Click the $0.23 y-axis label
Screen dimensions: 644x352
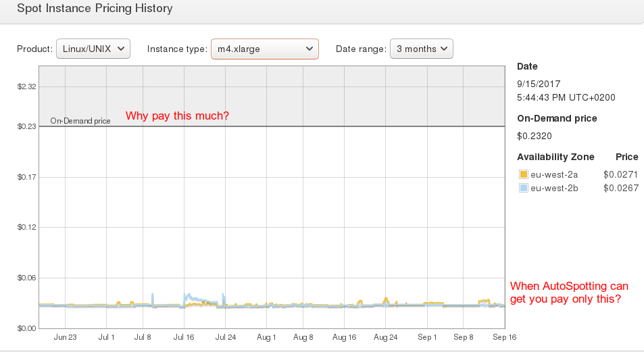pyautogui.click(x=27, y=126)
